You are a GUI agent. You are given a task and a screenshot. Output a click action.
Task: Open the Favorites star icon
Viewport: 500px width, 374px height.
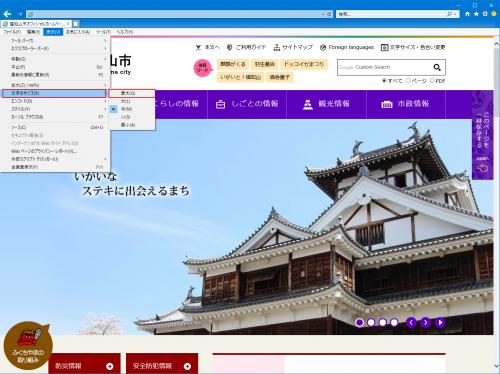[476, 14]
